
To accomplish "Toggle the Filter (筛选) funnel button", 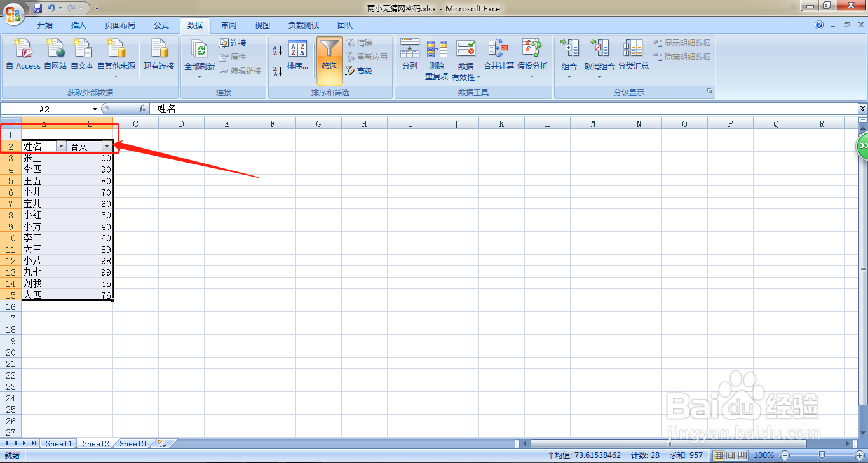I will click(x=329, y=60).
